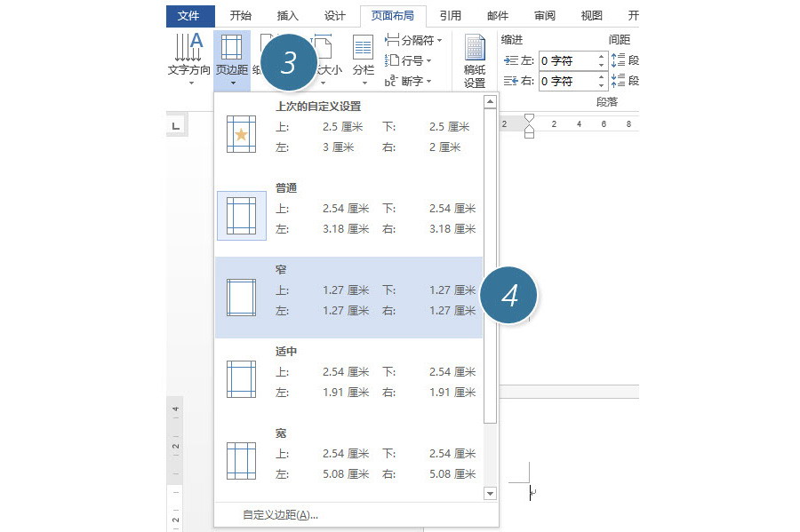Viewport: 800px width, 532px height.
Task: Choose the 宽 wide margin preset
Action: [349, 460]
